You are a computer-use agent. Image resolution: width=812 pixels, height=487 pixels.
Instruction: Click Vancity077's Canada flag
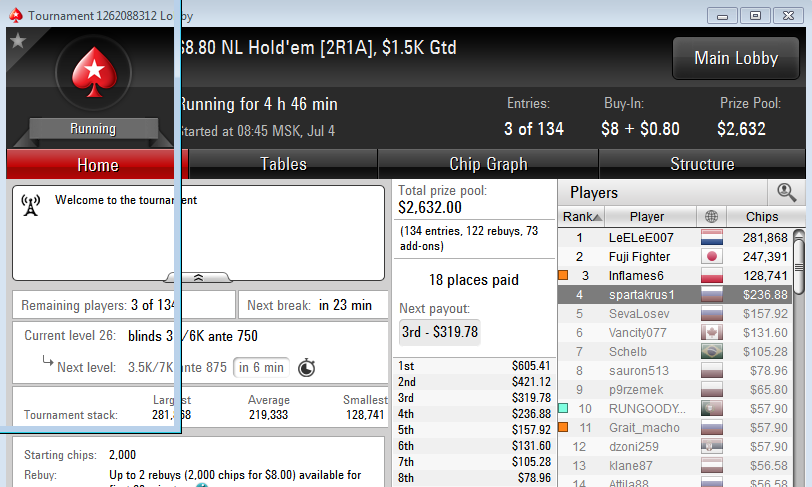[712, 333]
